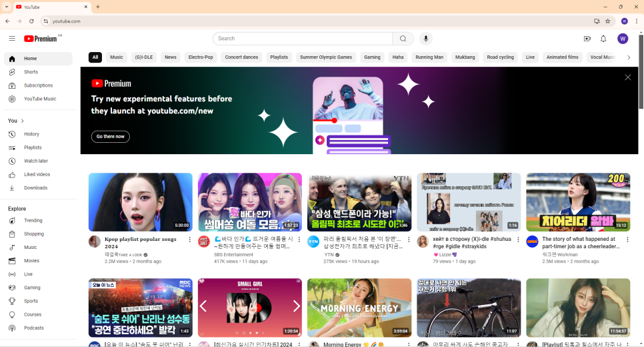Open the Create video icon
Screen dimensions: 644x347
click(x=587, y=39)
